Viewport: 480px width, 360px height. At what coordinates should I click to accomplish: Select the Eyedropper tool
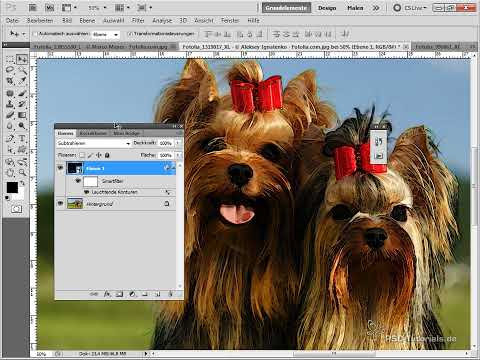click(x=22, y=81)
